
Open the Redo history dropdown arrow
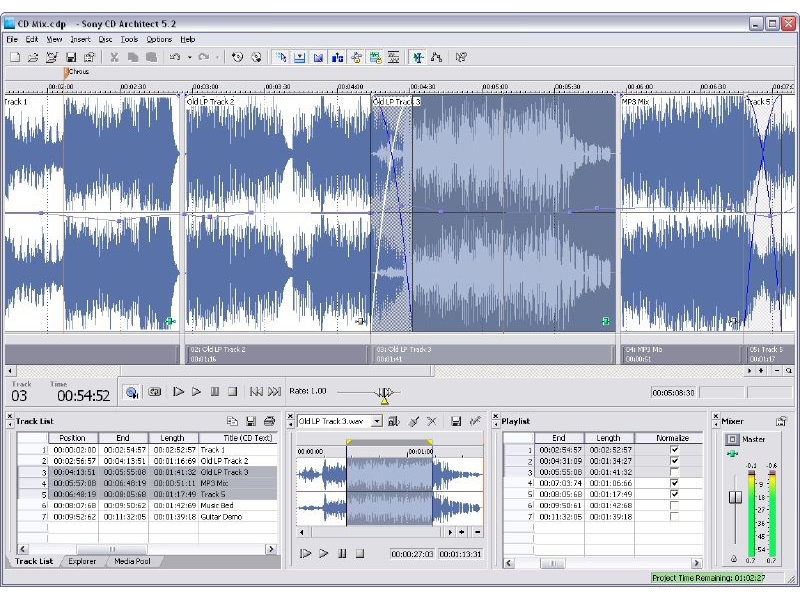pyautogui.click(x=217, y=57)
